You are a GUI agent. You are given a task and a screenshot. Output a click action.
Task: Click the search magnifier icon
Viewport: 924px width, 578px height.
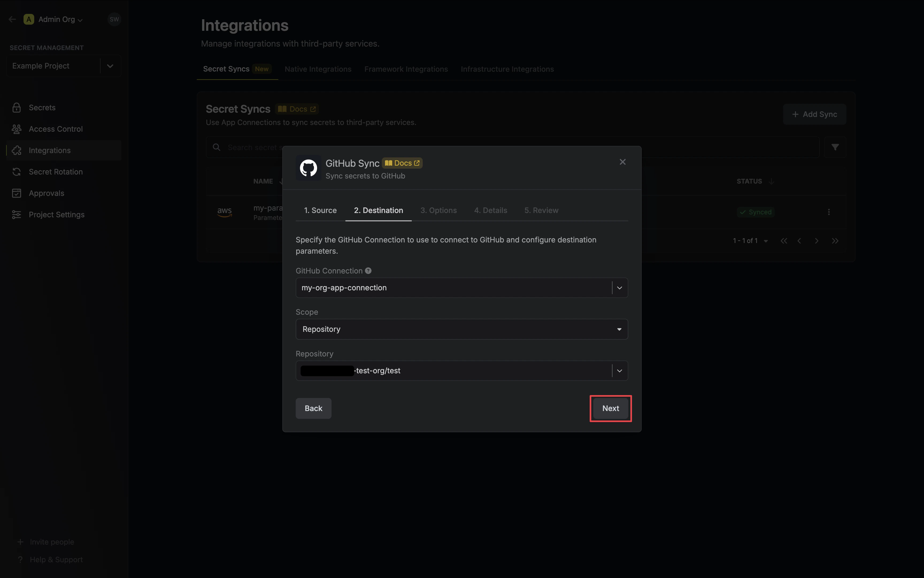click(217, 147)
